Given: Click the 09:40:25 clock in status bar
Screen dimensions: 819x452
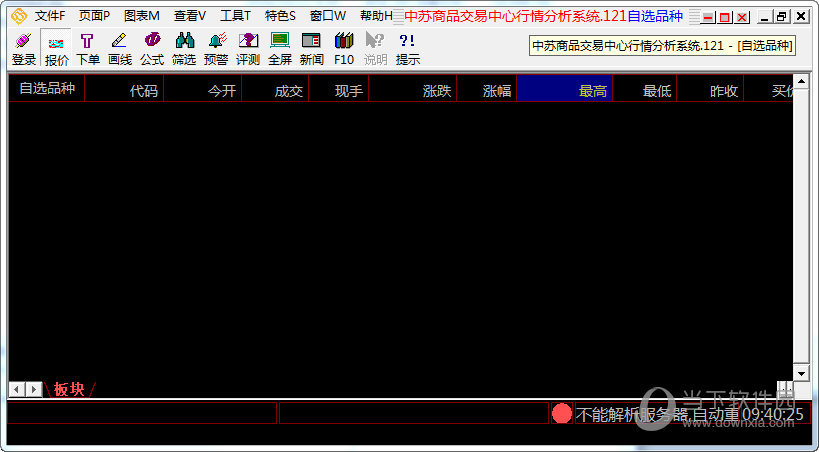Looking at the screenshot, I should tap(773, 414).
